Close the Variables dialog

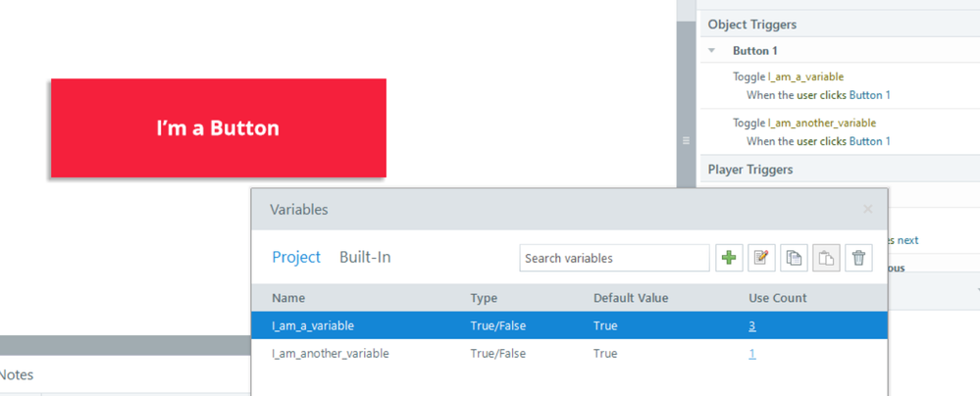[x=867, y=209]
